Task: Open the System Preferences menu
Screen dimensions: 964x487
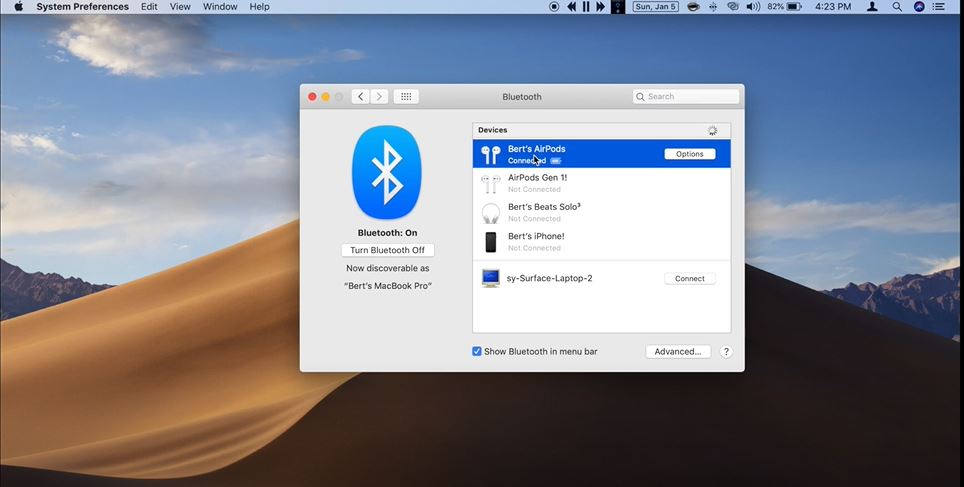Action: (x=82, y=7)
